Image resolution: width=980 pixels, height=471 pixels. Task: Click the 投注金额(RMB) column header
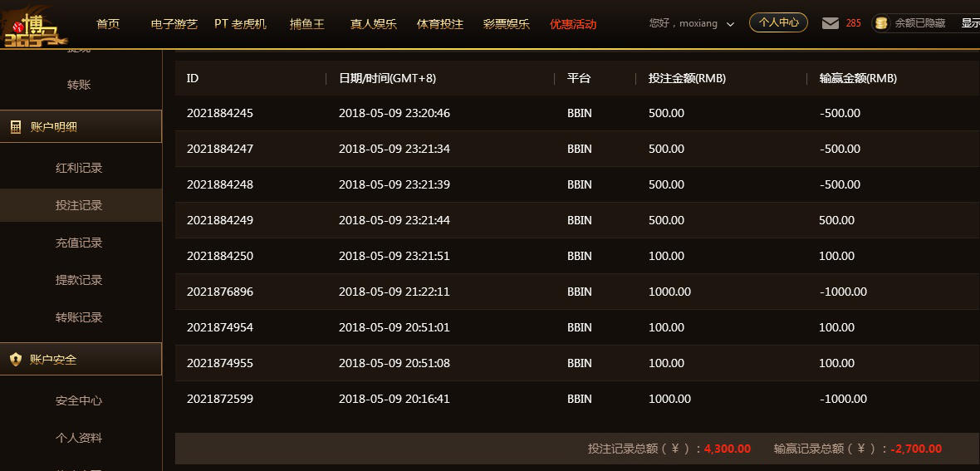point(687,78)
